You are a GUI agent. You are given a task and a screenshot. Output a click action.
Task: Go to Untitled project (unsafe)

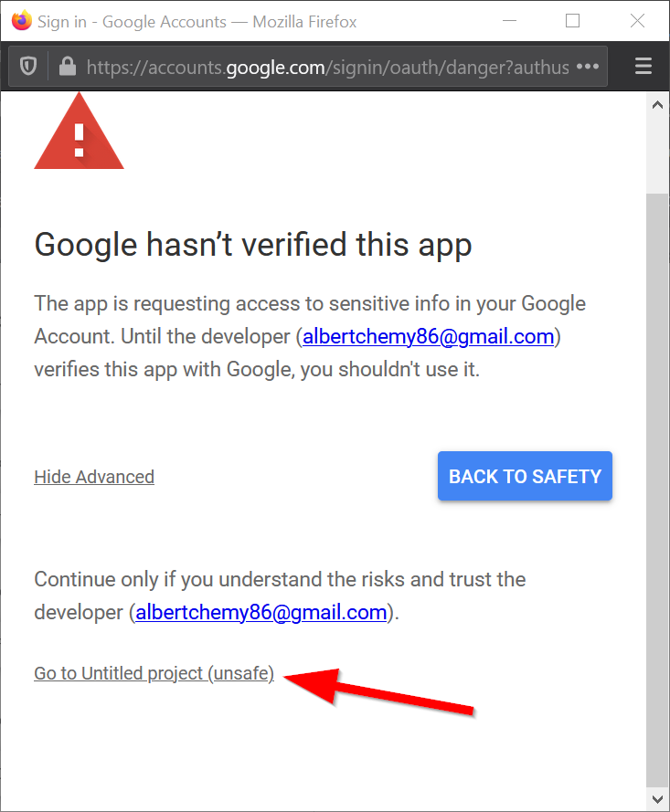point(154,674)
